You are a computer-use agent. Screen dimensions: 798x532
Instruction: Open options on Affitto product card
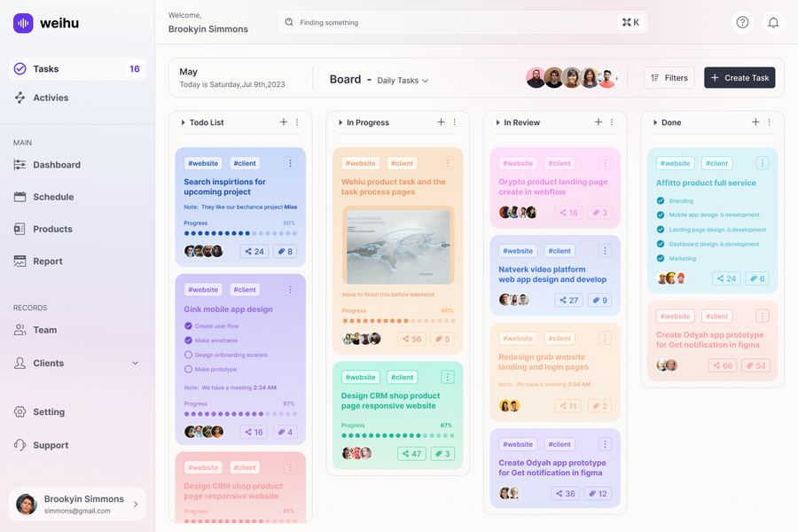[x=762, y=163]
